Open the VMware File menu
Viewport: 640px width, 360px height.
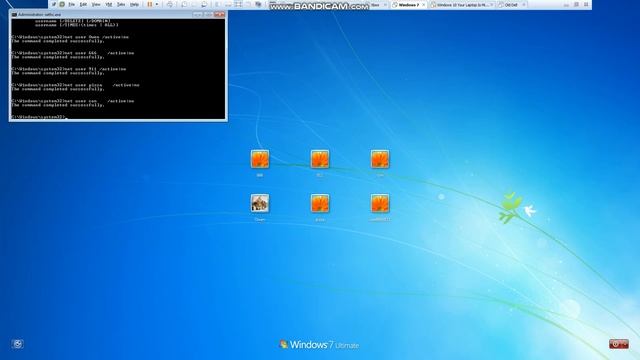[71, 4]
